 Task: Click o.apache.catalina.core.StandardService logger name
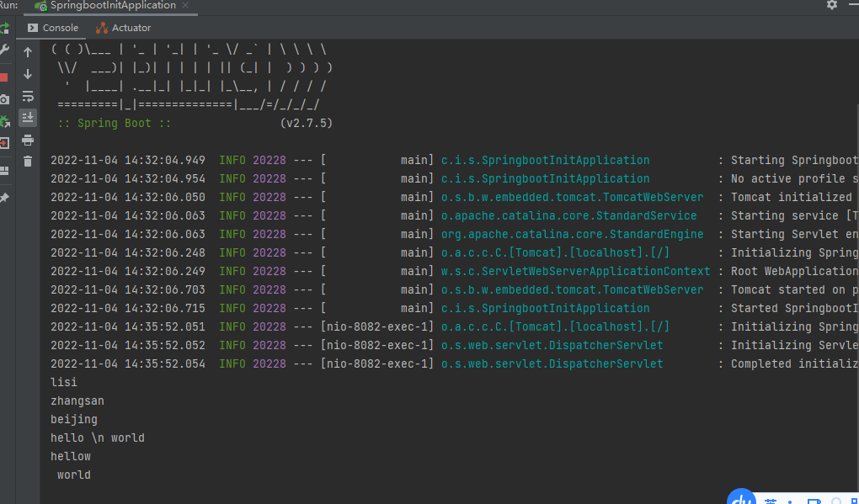point(569,215)
